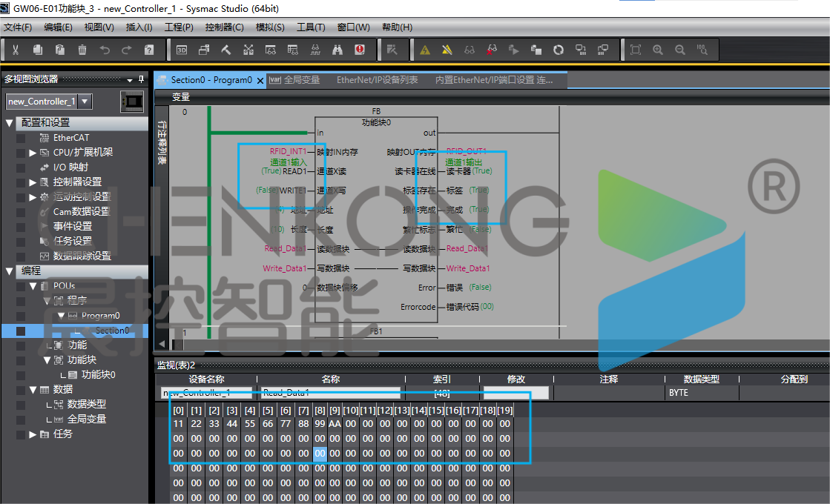This screenshot has width=830, height=504.
Task: Collapse the POUs tree node
Action: click(x=33, y=285)
